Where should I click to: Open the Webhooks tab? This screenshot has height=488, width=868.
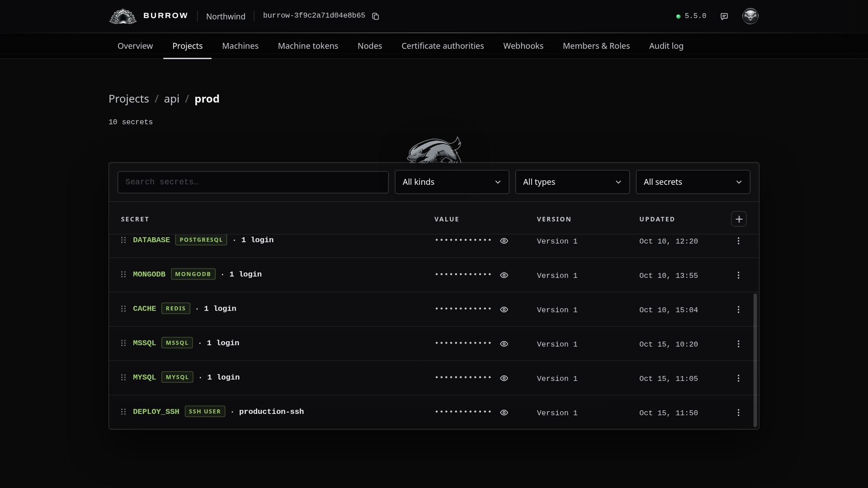(x=524, y=46)
